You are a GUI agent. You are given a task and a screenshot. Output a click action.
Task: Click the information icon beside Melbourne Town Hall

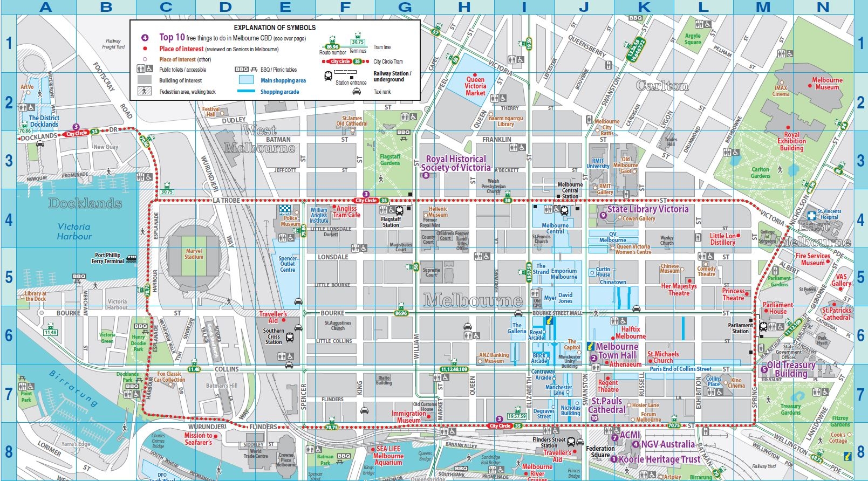(x=591, y=346)
